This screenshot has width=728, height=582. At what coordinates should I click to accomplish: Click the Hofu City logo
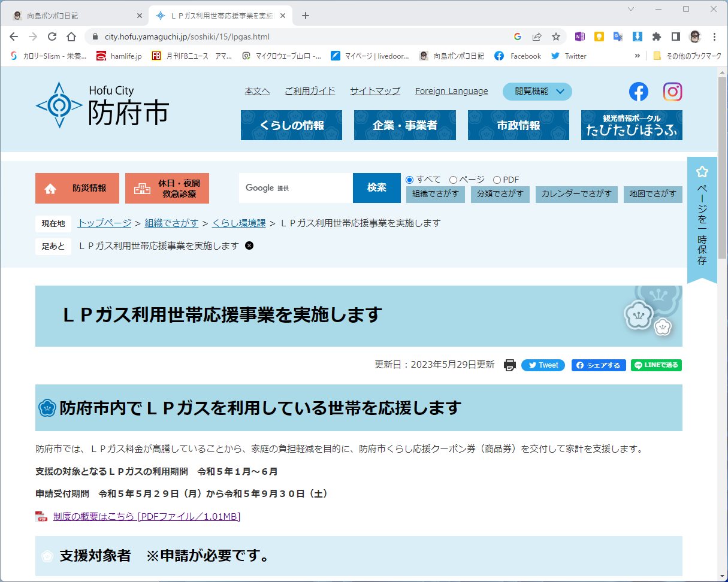pyautogui.click(x=102, y=105)
